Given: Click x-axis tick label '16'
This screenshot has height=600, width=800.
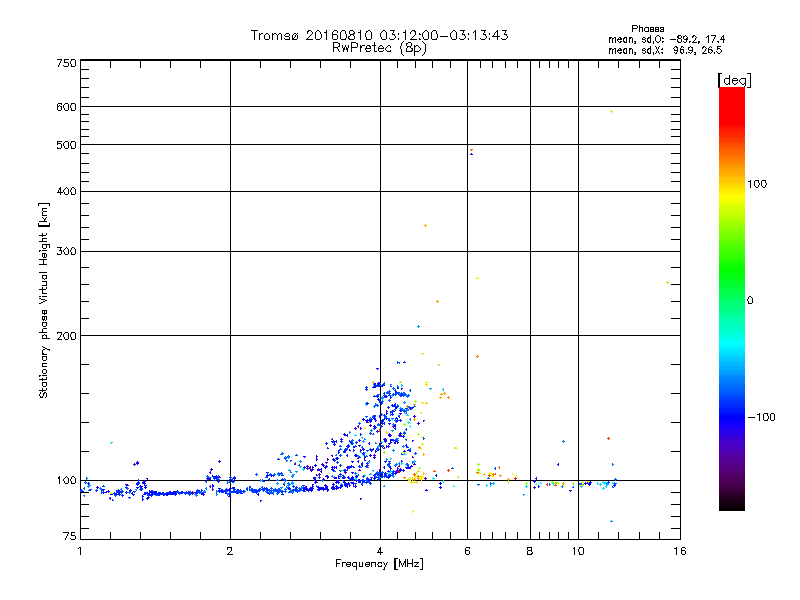Looking at the screenshot, I should pyautogui.click(x=680, y=551).
